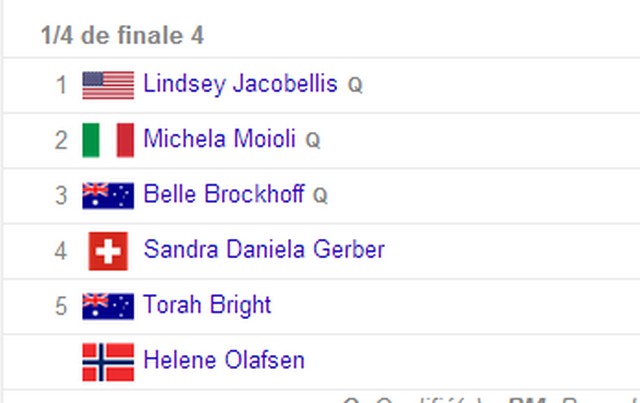Open Lindsey Jacobellis athlete link
The image size is (640, 403).
pyautogui.click(x=240, y=85)
